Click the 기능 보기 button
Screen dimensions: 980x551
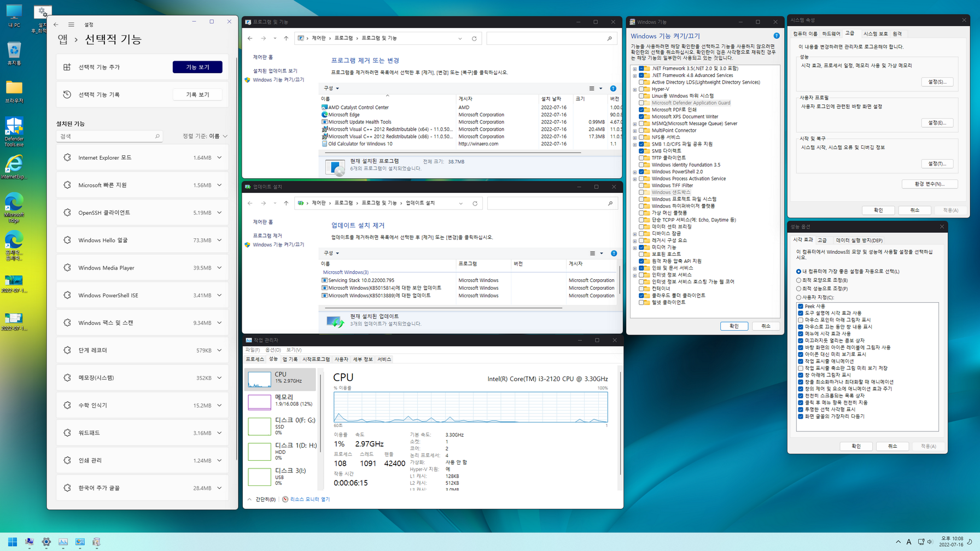coord(197,67)
